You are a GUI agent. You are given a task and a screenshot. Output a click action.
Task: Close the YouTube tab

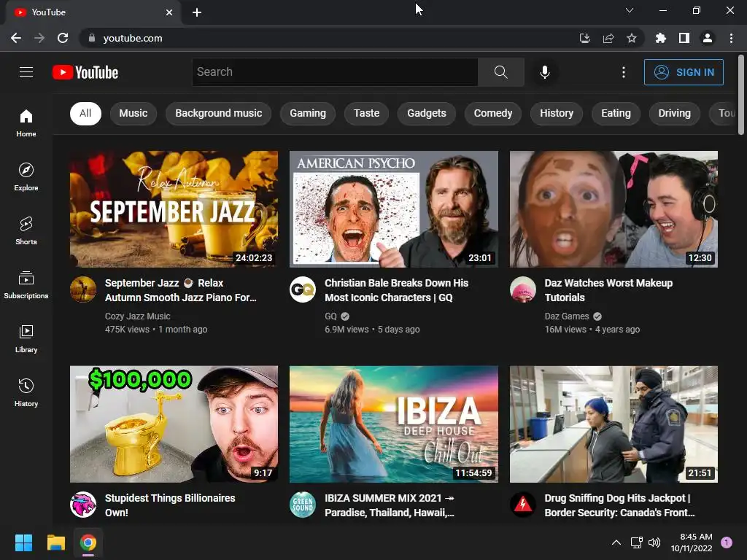169,12
